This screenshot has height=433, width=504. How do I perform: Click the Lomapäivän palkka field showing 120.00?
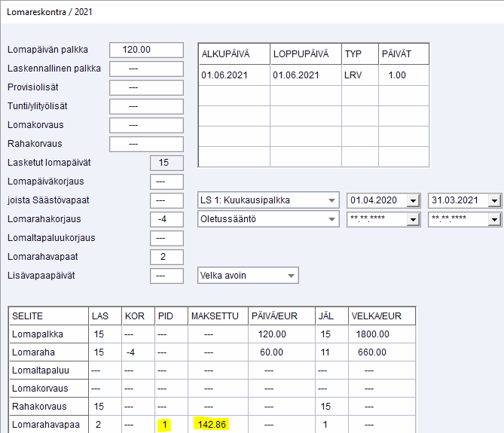point(146,50)
